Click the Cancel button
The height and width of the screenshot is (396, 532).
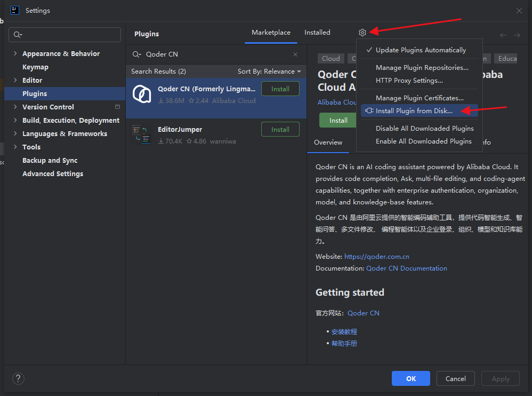pyautogui.click(x=455, y=378)
